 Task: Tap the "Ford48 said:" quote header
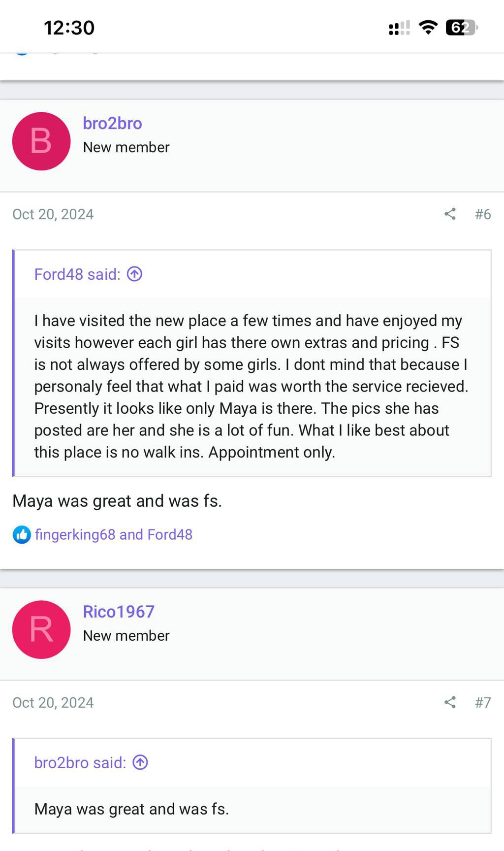77,274
